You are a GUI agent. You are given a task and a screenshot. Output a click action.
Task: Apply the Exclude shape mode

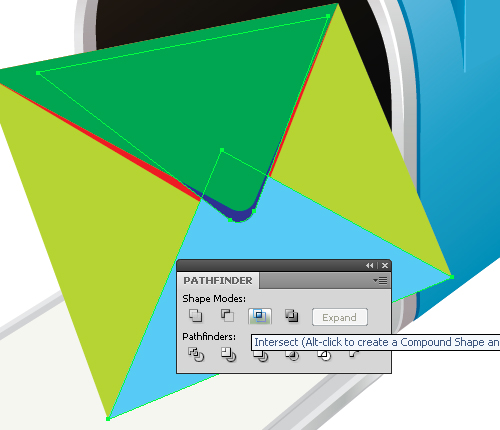tap(291, 315)
